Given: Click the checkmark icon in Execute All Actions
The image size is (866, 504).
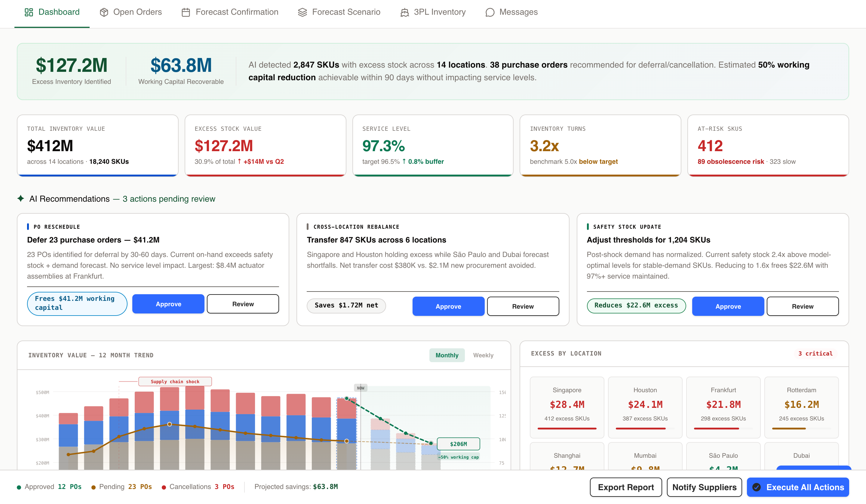Looking at the screenshot, I should [756, 487].
